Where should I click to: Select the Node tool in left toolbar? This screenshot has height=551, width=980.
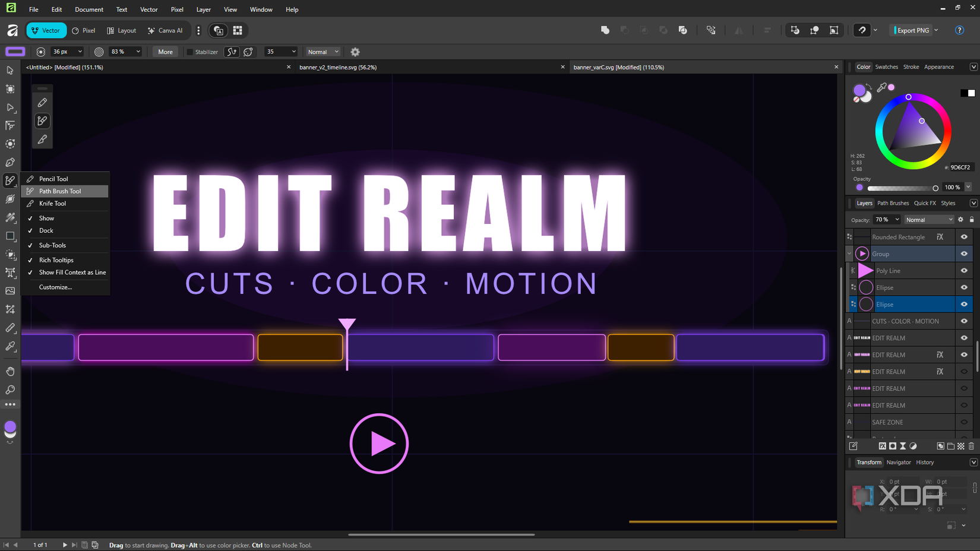click(10, 107)
